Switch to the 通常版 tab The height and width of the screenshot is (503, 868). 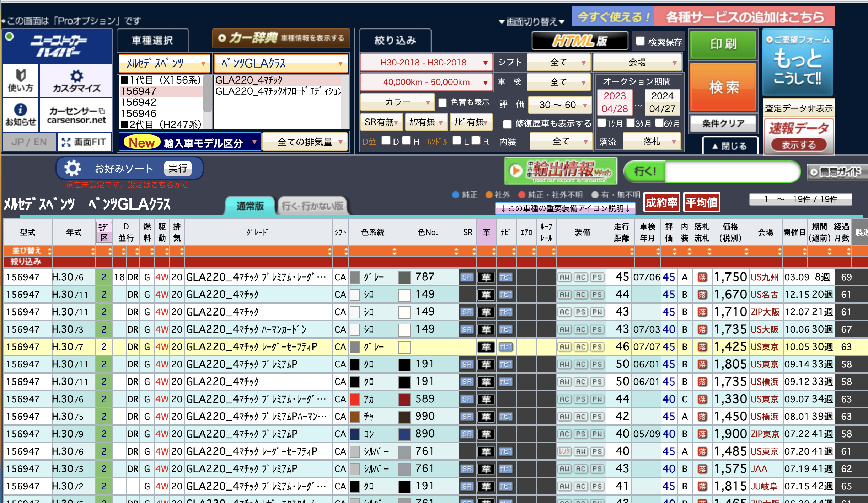tap(250, 206)
